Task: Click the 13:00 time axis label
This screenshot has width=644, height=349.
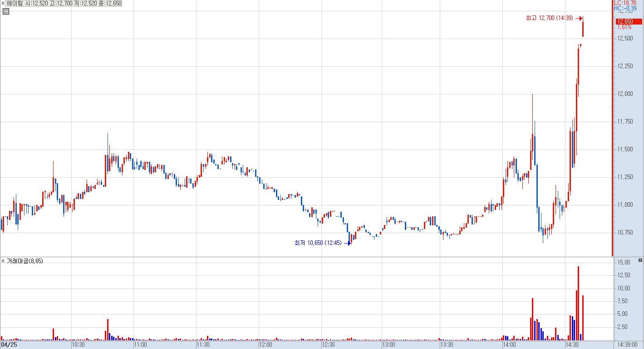Action: [388, 345]
